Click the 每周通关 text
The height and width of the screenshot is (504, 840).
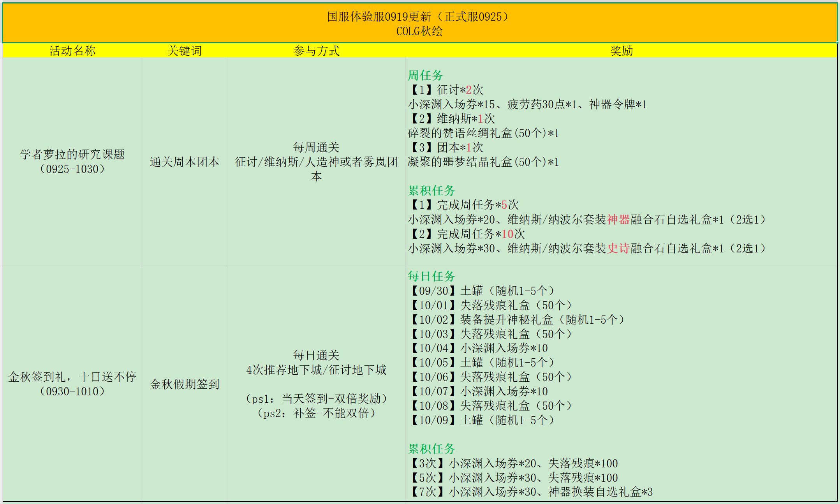316,147
